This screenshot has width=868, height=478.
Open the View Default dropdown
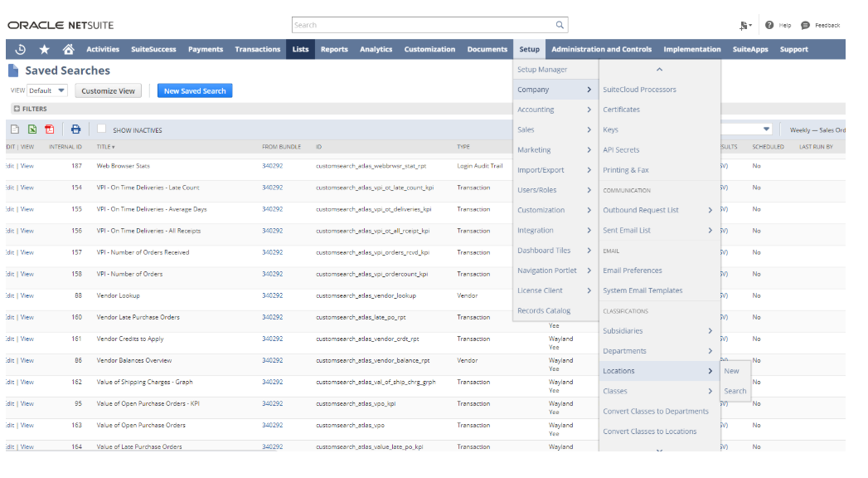[x=47, y=90]
